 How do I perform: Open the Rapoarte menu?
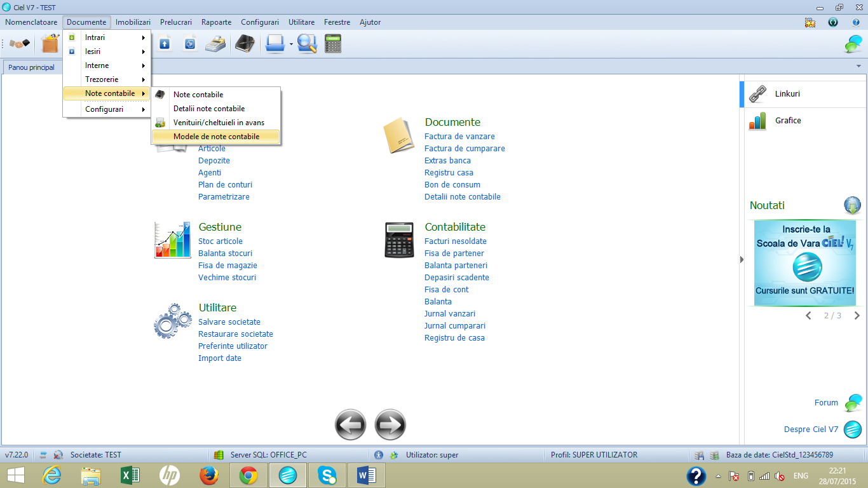[216, 22]
